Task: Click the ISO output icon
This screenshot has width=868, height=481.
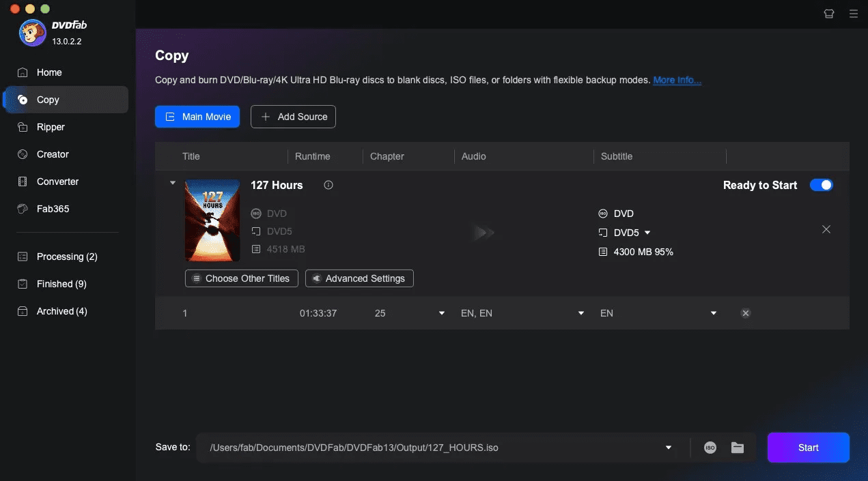Action: pos(710,448)
